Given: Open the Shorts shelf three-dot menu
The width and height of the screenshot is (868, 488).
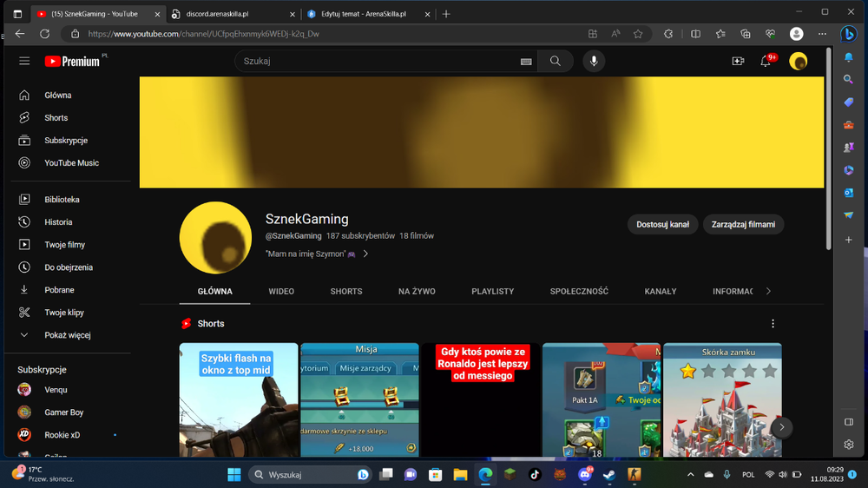Looking at the screenshot, I should click(773, 324).
